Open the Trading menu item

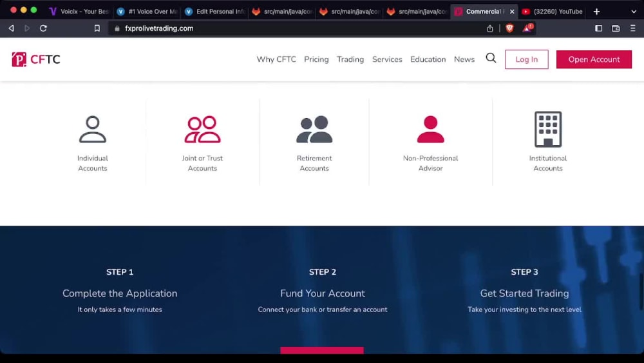350,59
